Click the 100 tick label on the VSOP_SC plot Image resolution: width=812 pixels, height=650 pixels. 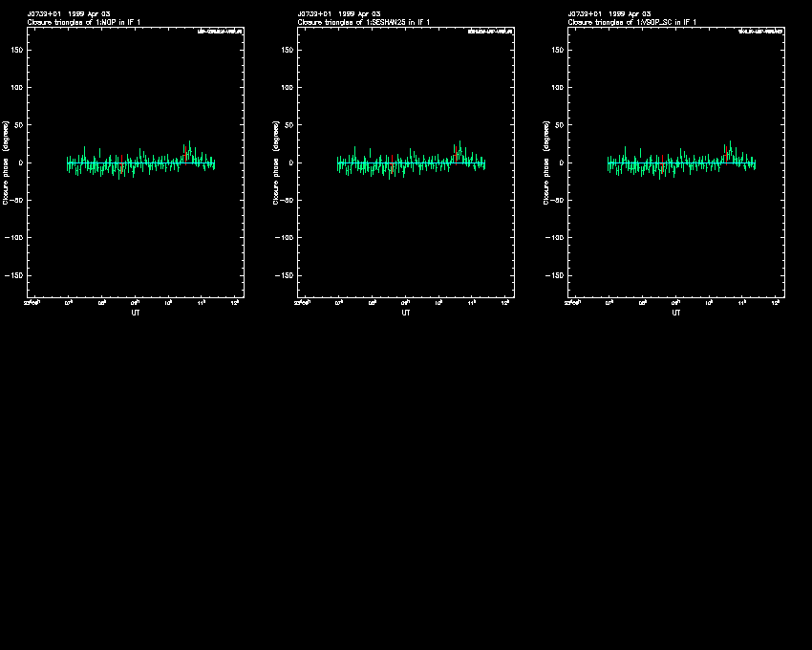(x=558, y=88)
